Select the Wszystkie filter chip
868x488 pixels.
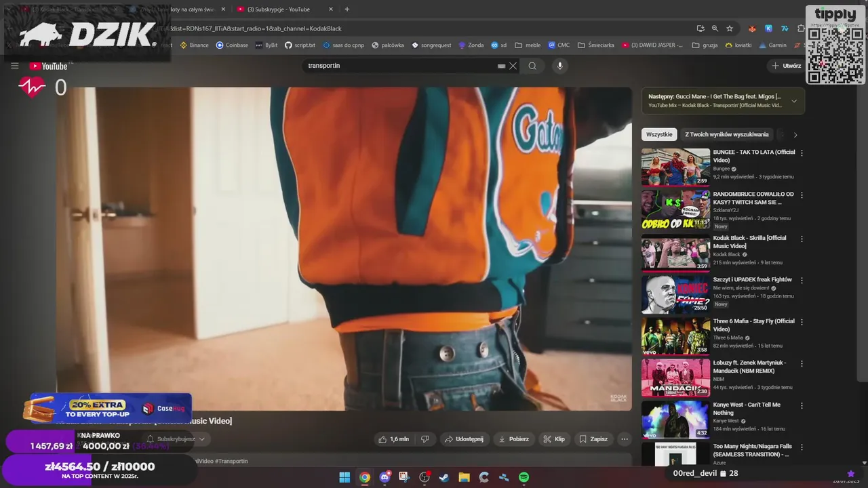pyautogui.click(x=659, y=134)
